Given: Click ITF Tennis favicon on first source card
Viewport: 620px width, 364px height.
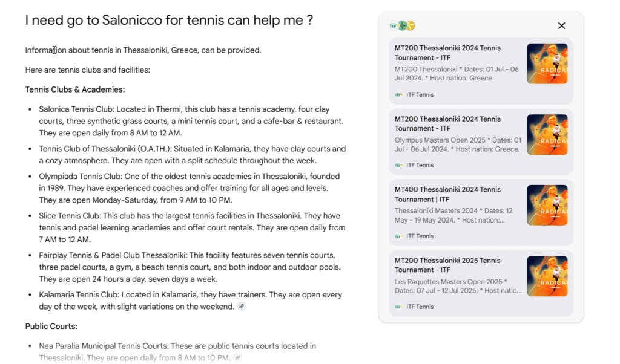Looking at the screenshot, I should click(398, 95).
